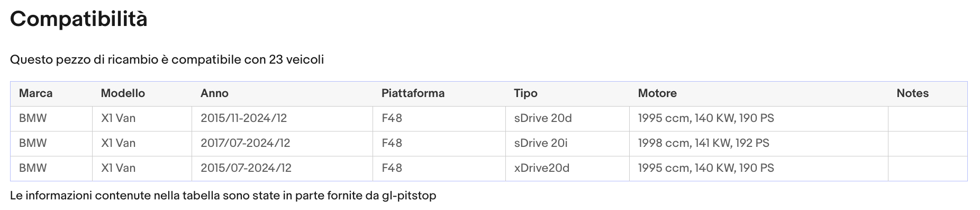The height and width of the screenshot is (210, 980).
Task: Select the xDrive20d type cell
Action: [x=567, y=169]
